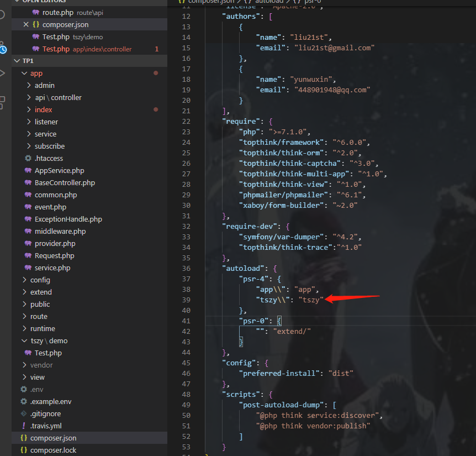
Task: Expand the api \ controller folder
Action: 29,97
